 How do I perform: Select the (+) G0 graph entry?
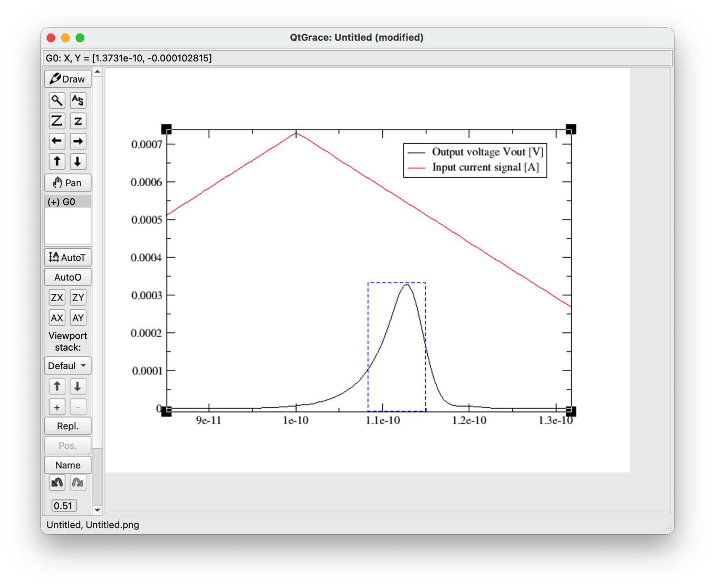click(x=67, y=202)
